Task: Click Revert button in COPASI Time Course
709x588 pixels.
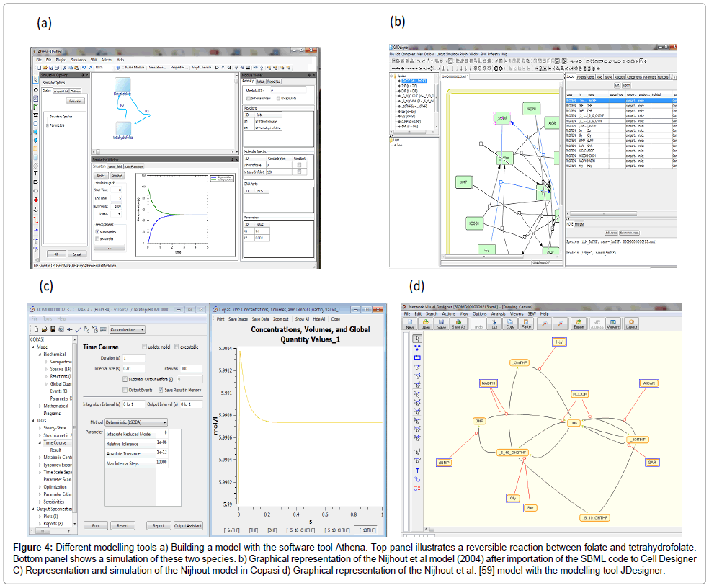Action: (123, 525)
